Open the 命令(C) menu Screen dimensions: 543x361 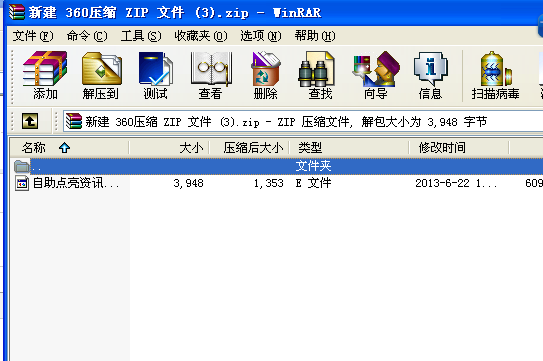[x=87, y=36]
